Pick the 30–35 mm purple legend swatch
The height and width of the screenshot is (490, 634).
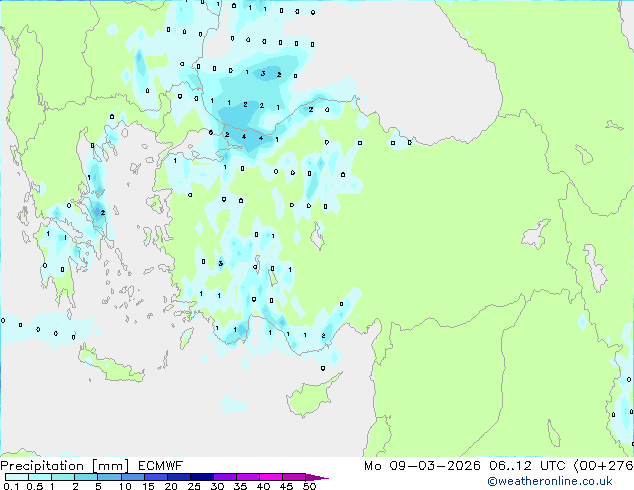pyautogui.click(x=224, y=477)
